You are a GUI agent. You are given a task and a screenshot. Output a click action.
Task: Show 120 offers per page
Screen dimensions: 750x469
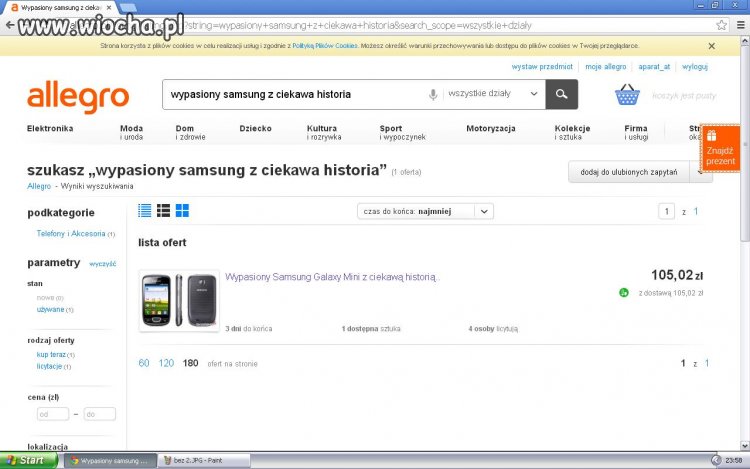click(166, 363)
